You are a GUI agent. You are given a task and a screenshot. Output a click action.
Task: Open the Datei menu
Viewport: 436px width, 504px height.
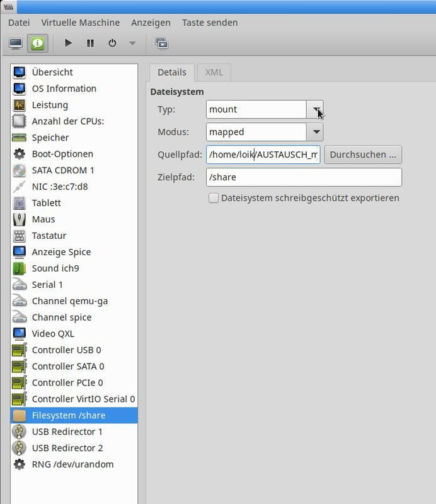click(x=19, y=23)
